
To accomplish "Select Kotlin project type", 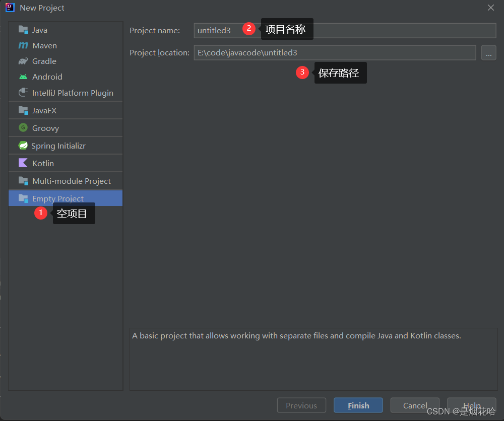I will [66, 163].
